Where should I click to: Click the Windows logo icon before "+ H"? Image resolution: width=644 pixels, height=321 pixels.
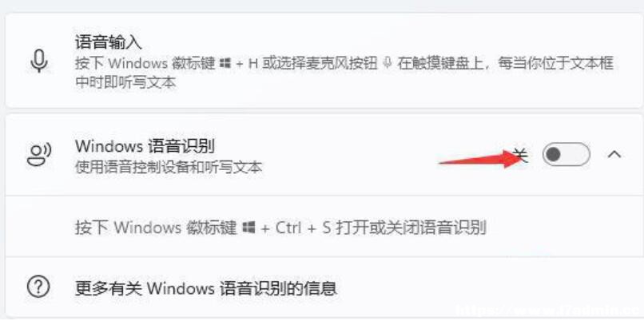point(225,64)
